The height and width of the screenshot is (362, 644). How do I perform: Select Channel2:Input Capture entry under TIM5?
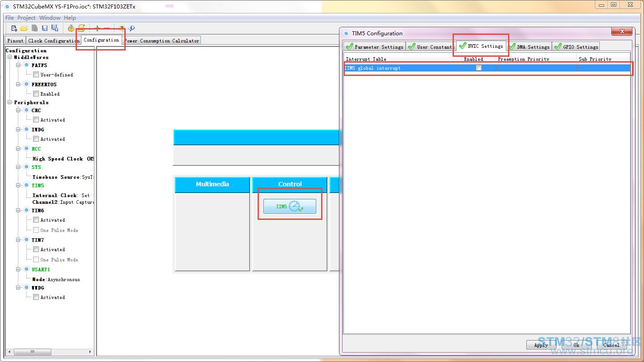63,202
